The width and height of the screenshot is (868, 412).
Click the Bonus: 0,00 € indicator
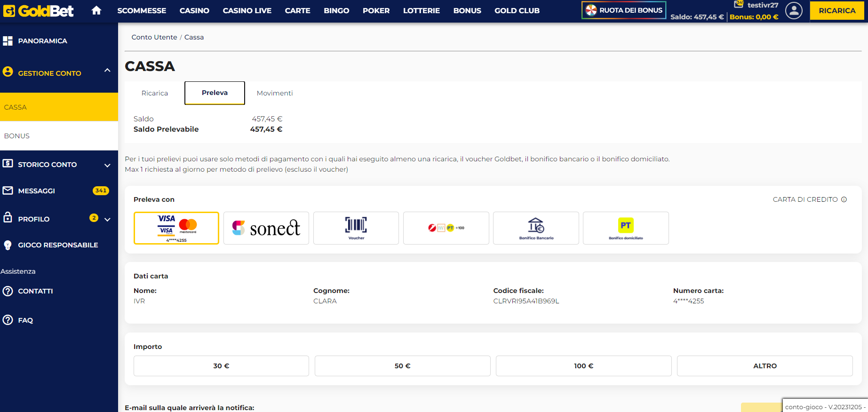click(x=754, y=17)
